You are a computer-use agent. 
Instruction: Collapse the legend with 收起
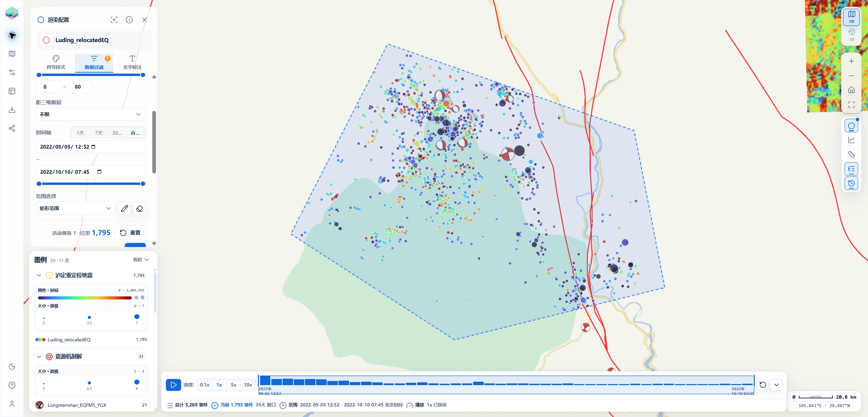coord(141,260)
